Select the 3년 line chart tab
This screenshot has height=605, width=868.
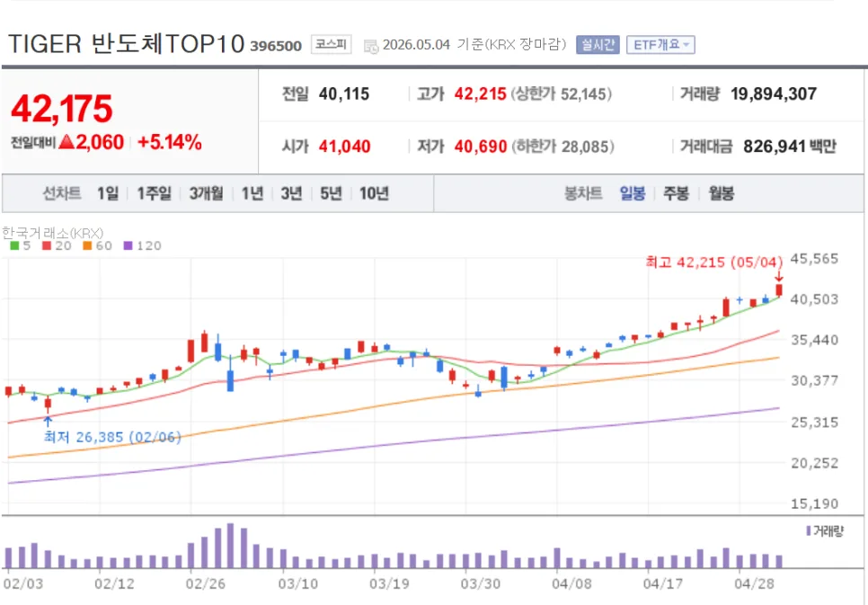(291, 193)
